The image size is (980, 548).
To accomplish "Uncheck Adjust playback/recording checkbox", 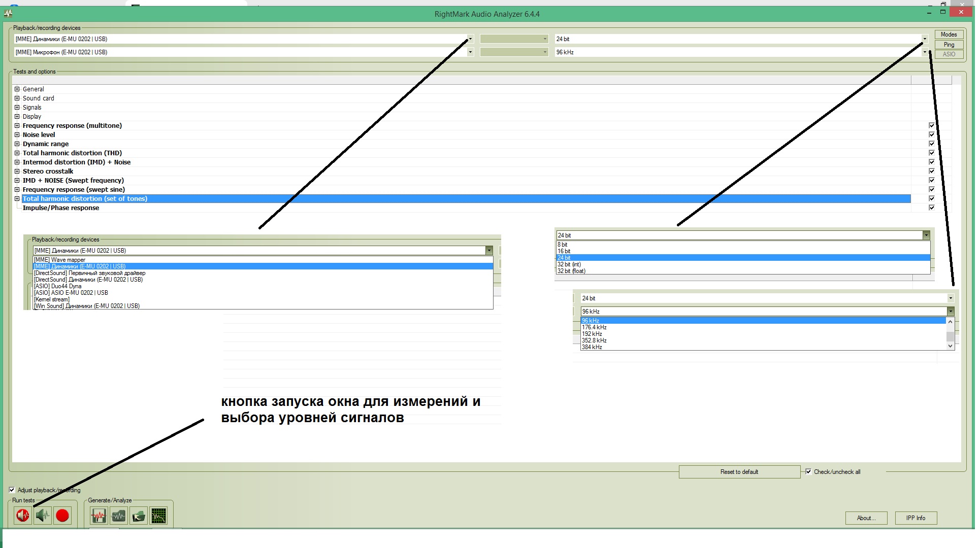I will [12, 490].
